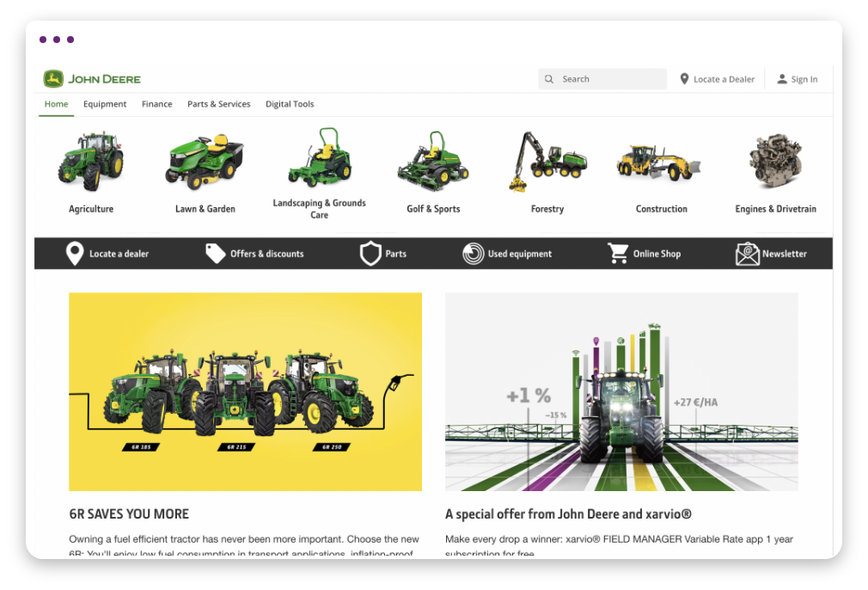This screenshot has width=868, height=590.
Task: Click the Golf & Sports category label
Action: click(x=433, y=209)
